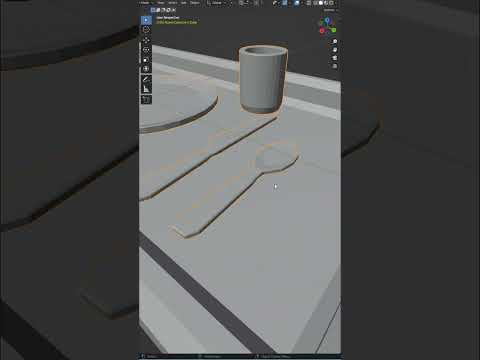Click the pan hand viewport button
Image resolution: width=480 pixels, height=360 pixels.
[x=335, y=50]
